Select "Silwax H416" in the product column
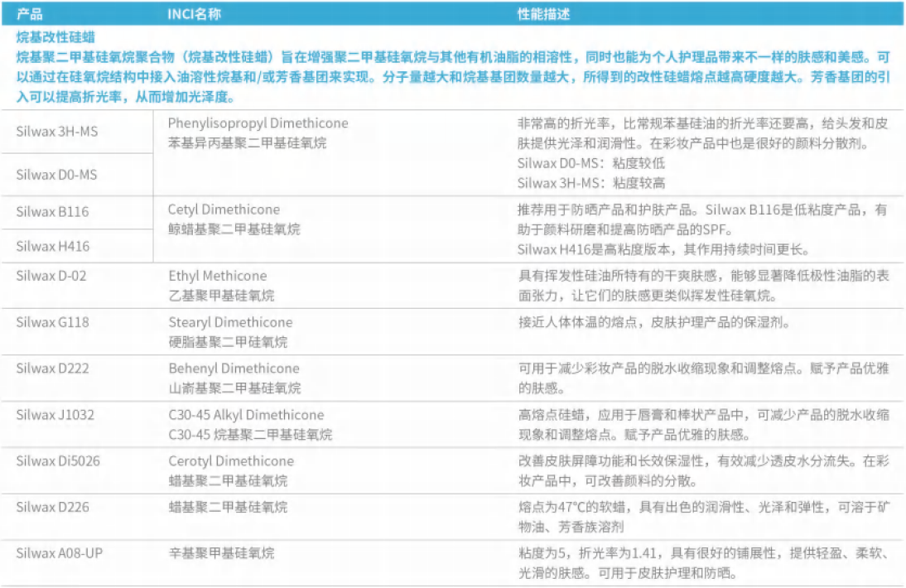This screenshot has height=588, width=906. [x=52, y=247]
